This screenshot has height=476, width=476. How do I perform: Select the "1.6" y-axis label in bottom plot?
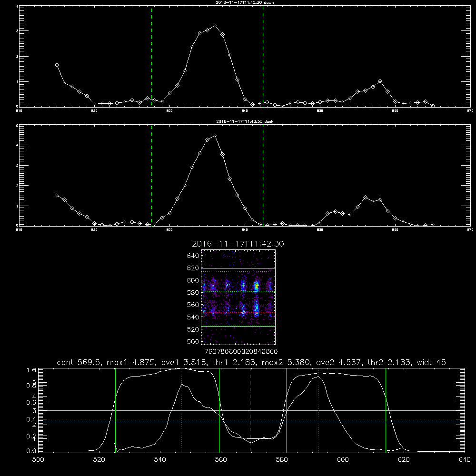click(x=31, y=370)
